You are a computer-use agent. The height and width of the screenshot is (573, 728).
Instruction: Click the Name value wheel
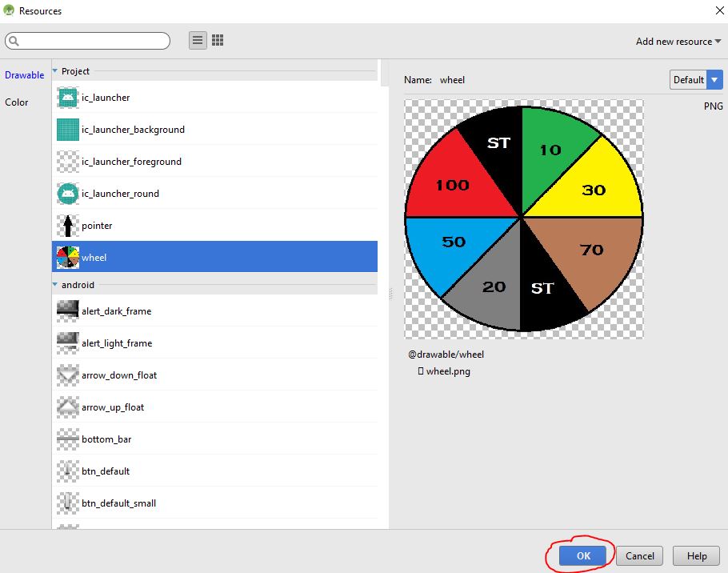pyautogui.click(x=452, y=80)
